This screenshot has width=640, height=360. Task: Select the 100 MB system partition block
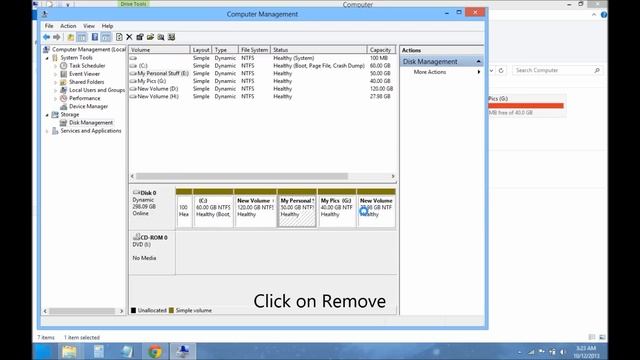184,208
